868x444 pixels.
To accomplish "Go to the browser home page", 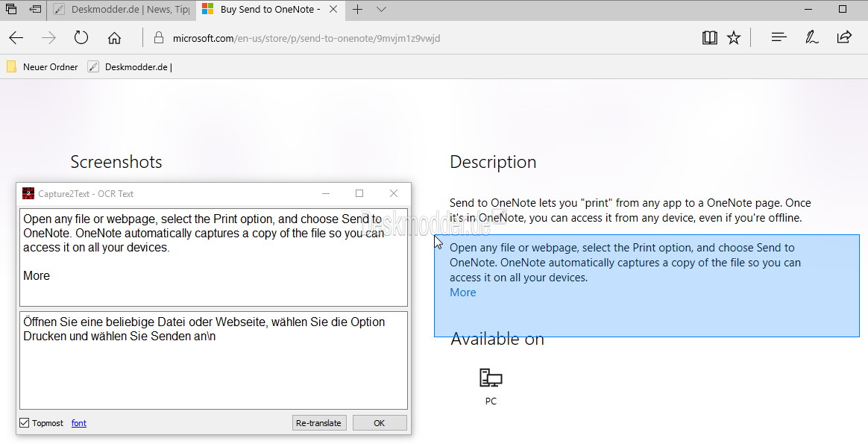I will coord(114,37).
